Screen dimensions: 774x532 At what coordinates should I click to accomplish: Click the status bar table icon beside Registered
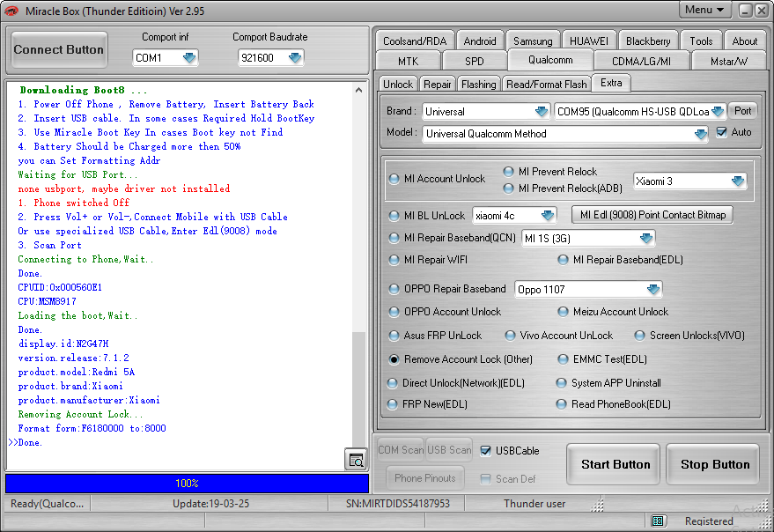click(x=657, y=521)
